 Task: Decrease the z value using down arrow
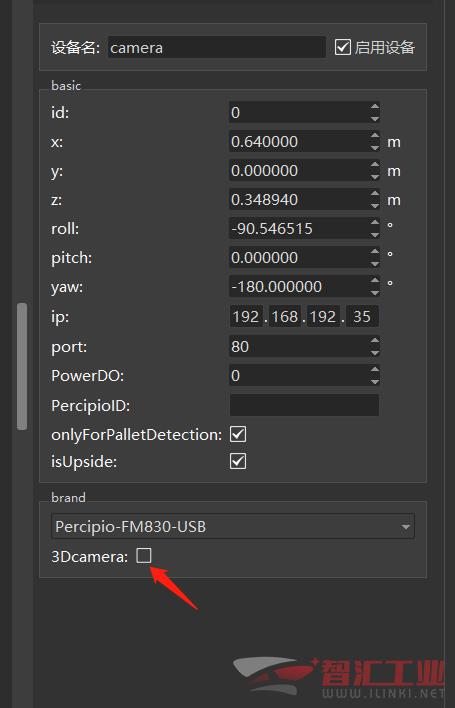[x=375, y=205]
